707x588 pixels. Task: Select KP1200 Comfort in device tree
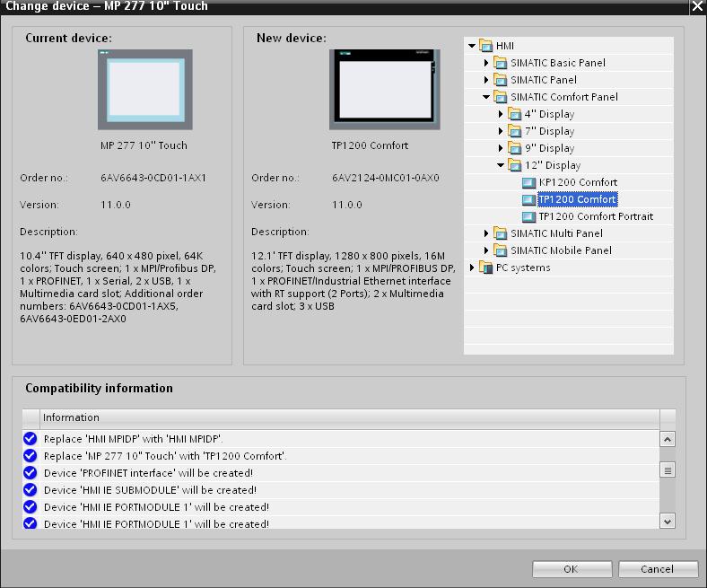578,182
